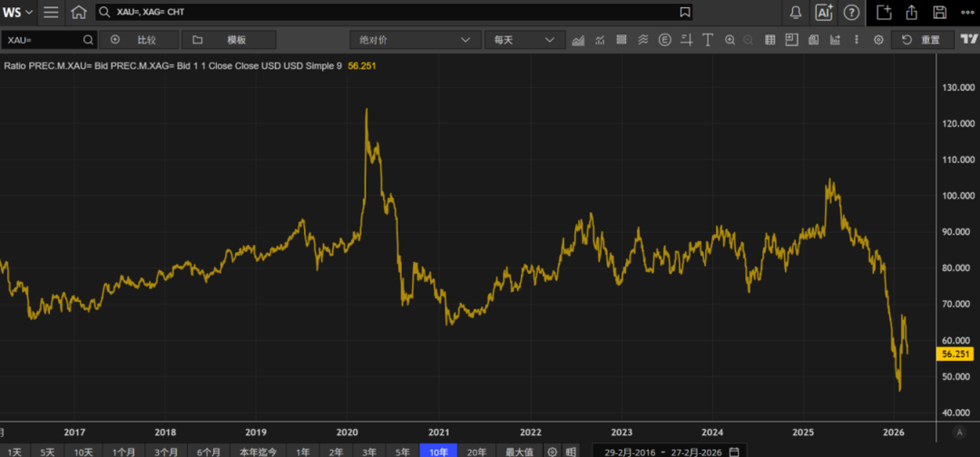Screen dimensions: 980x457
Task: Toggle the bookmark icon in search bar
Action: click(685, 13)
